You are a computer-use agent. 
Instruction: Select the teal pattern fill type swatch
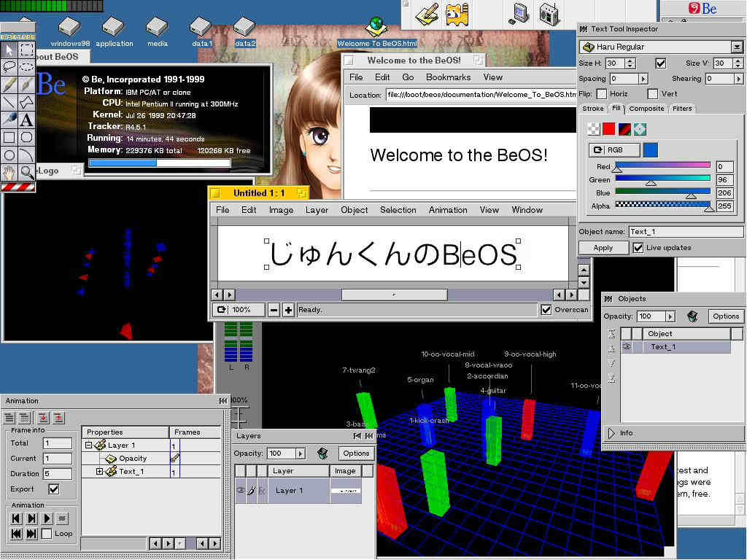[640, 129]
